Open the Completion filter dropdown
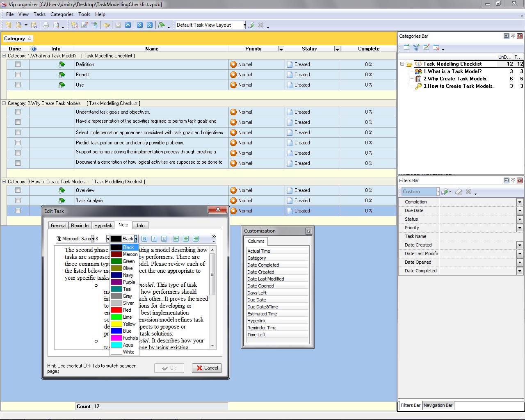The width and height of the screenshot is (525, 420). [520, 202]
